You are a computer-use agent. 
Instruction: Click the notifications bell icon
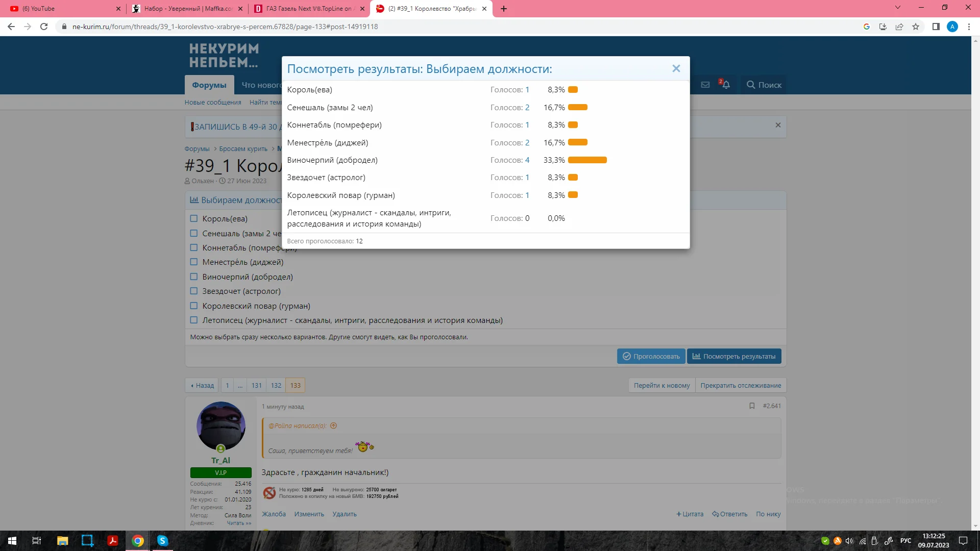tap(725, 85)
